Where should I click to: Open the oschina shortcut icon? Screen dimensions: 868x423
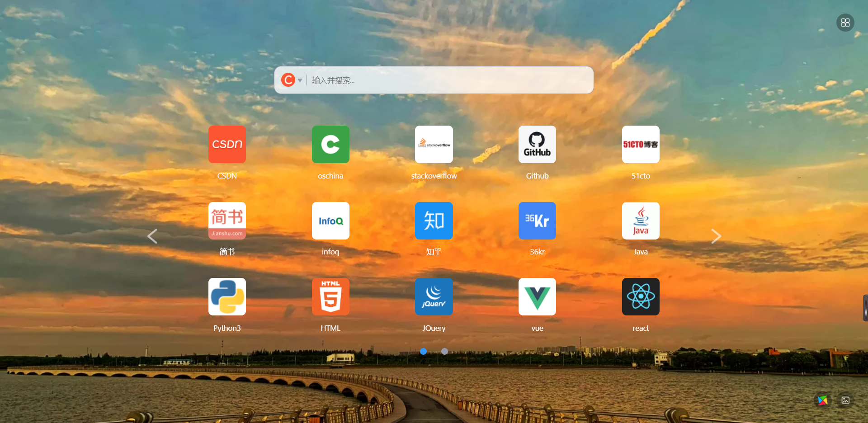(x=330, y=144)
